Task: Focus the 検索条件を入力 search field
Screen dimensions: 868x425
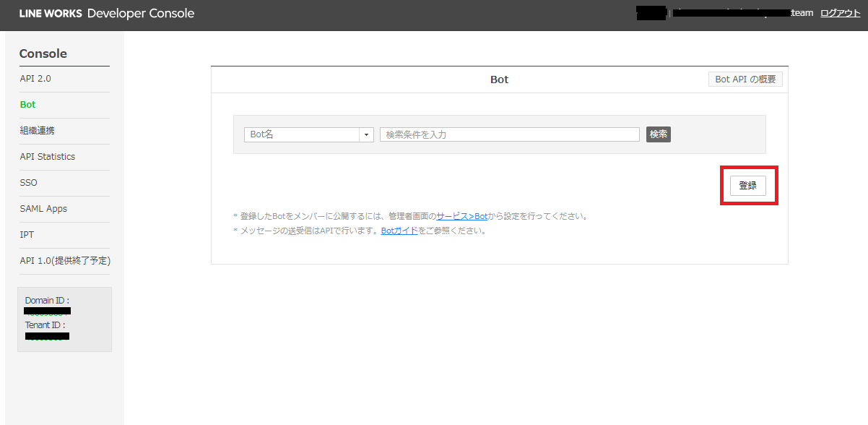Action: coord(509,134)
